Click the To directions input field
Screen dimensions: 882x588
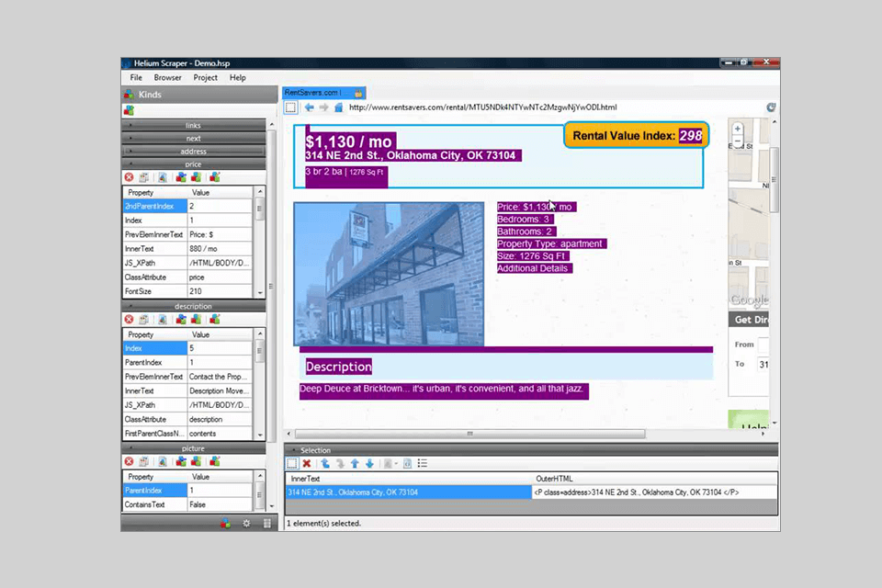pos(763,364)
